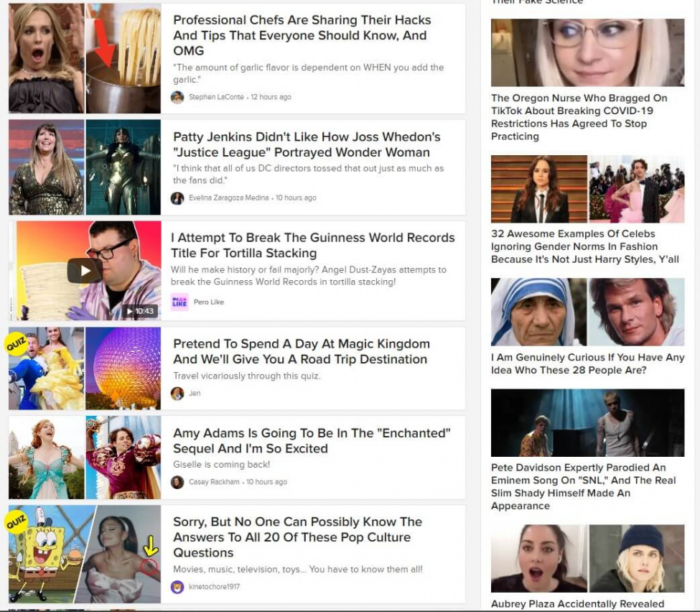This screenshot has width=700, height=612.
Task: Click Jen's avatar on the Magic Kingdom quiz
Action: [x=177, y=393]
